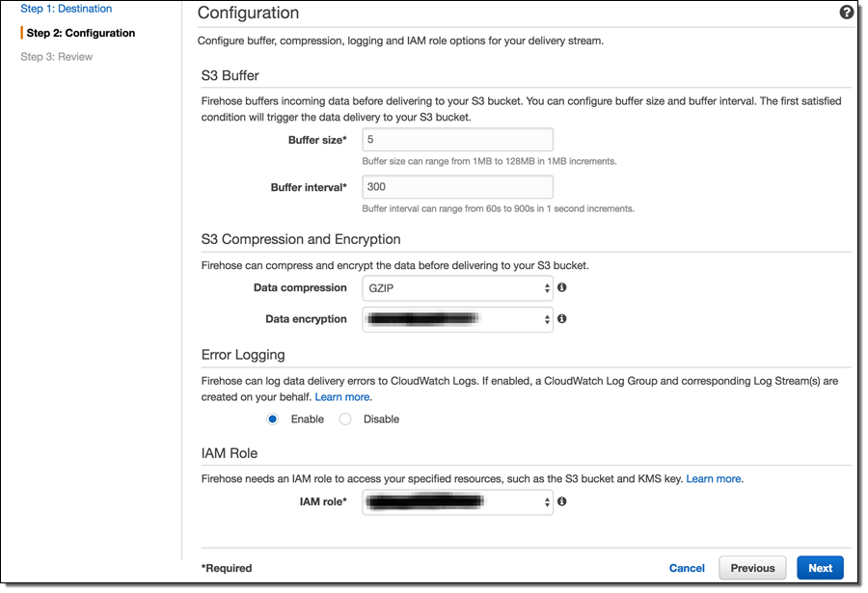The image size is (868, 593).
Task: Open Learn more link for IAM Role
Action: point(714,479)
